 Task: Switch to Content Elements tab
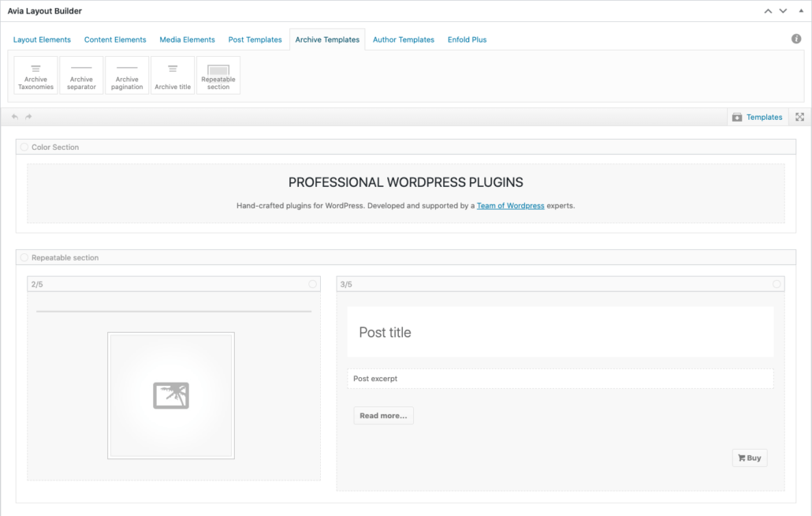pyautogui.click(x=115, y=39)
